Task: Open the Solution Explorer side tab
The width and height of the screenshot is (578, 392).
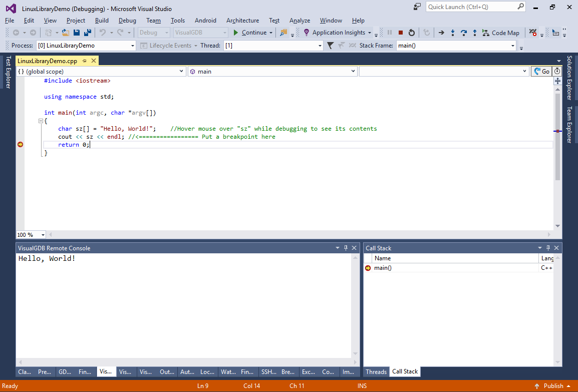Action: pos(569,78)
